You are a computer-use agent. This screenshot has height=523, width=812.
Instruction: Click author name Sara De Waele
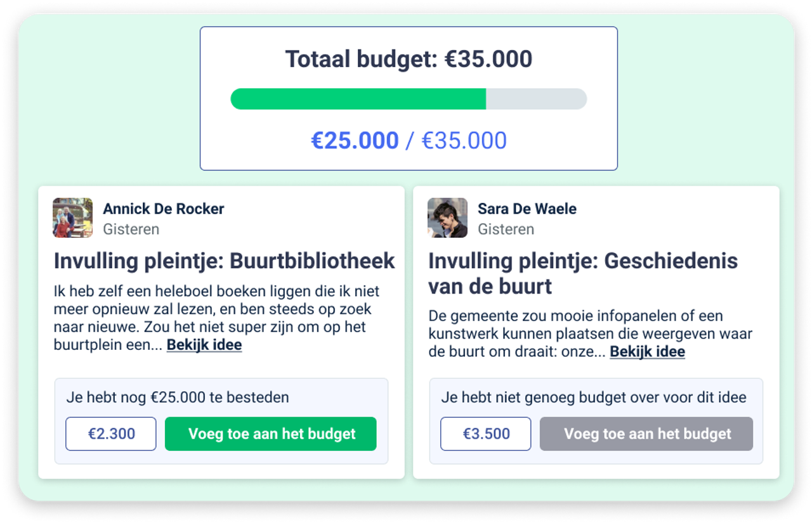pos(527,209)
